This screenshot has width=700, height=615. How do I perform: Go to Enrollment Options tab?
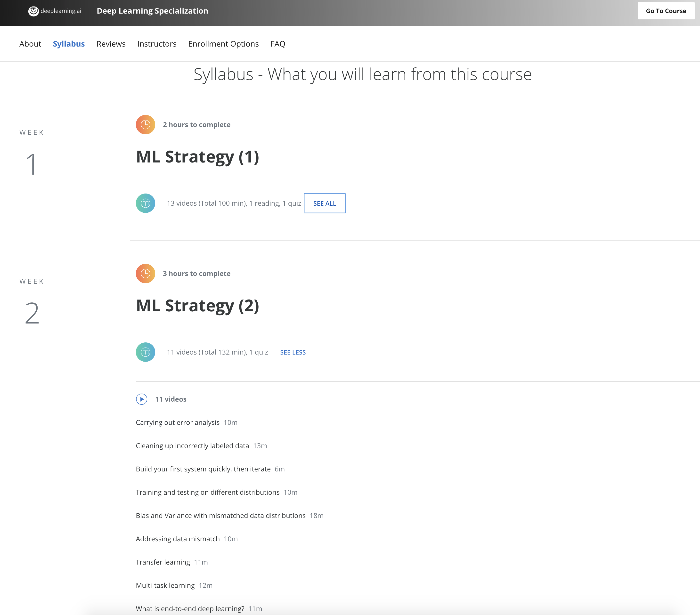click(x=223, y=44)
